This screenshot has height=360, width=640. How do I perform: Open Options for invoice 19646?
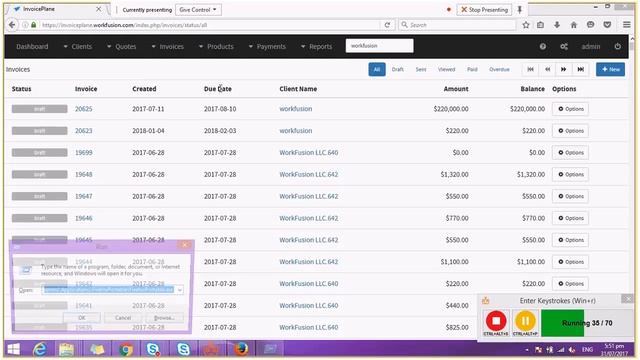[x=570, y=218]
